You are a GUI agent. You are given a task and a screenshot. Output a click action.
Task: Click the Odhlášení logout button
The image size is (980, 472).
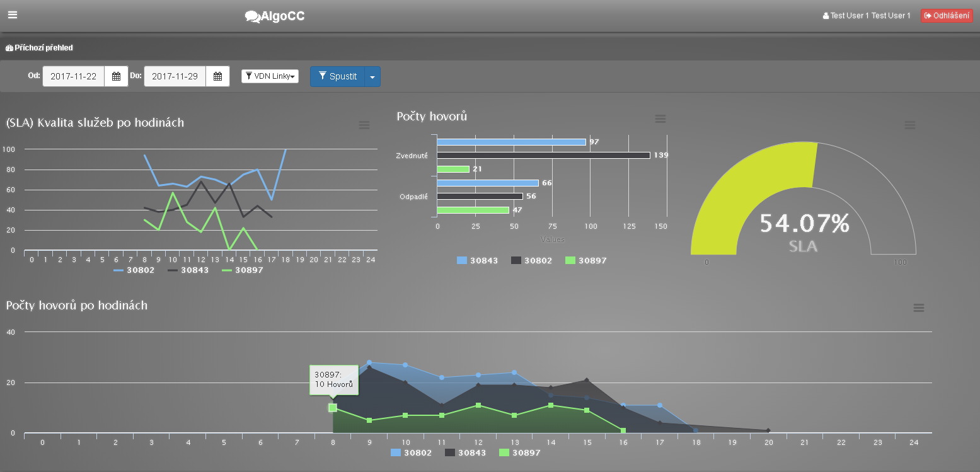coord(946,16)
